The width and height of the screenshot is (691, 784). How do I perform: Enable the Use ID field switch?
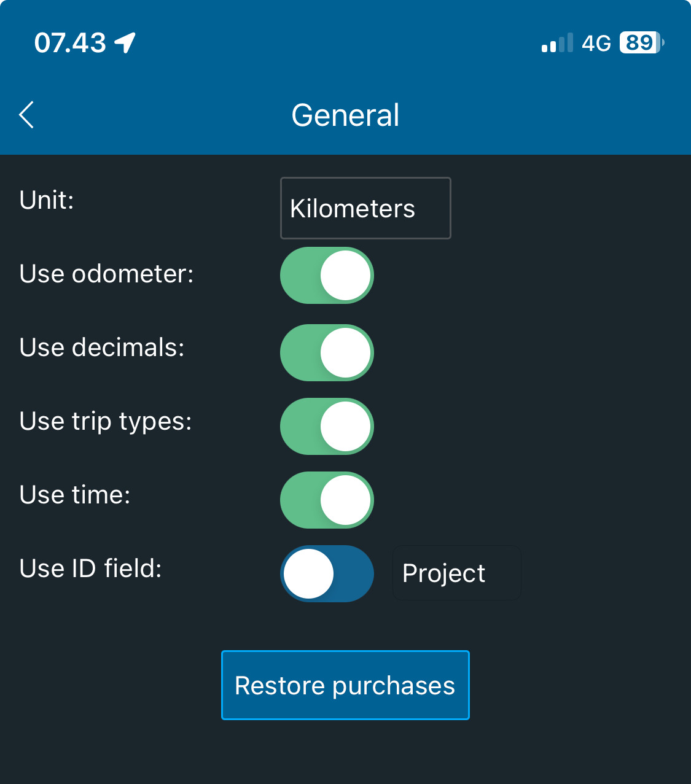(x=327, y=574)
